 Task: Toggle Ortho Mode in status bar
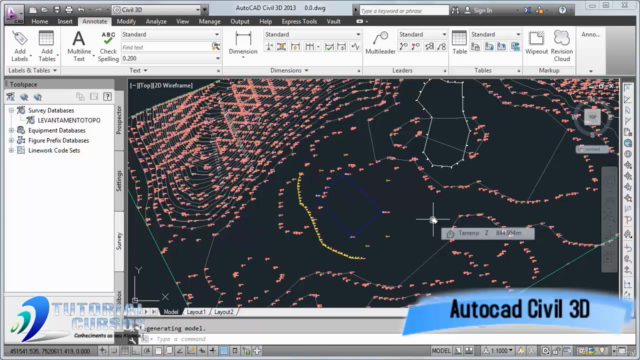pyautogui.click(x=135, y=351)
